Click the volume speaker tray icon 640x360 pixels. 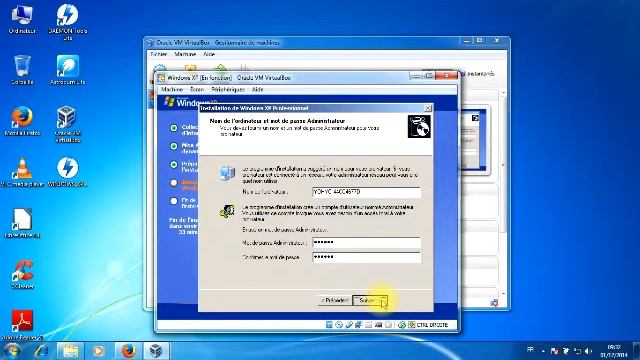coord(588,351)
